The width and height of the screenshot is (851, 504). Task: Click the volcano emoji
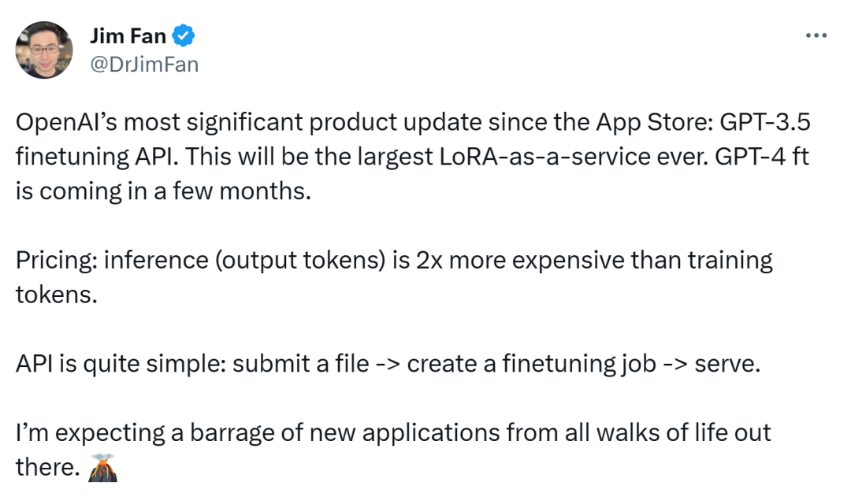click(102, 468)
